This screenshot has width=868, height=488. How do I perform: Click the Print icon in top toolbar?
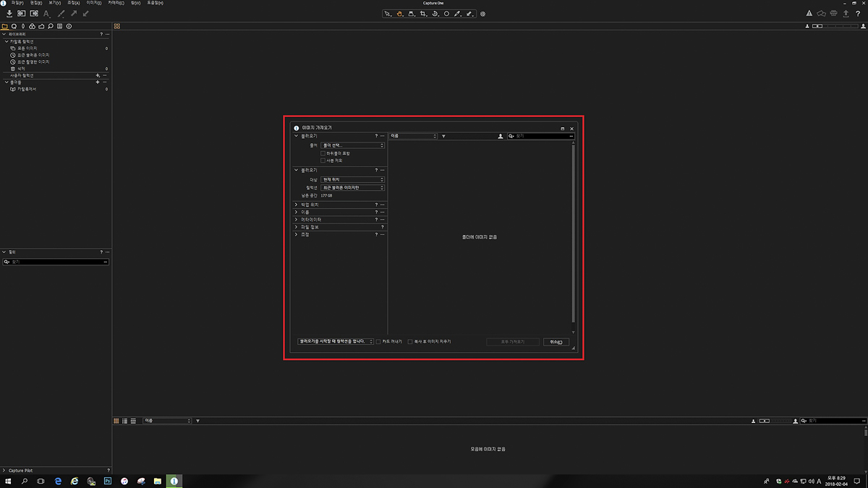(x=834, y=14)
